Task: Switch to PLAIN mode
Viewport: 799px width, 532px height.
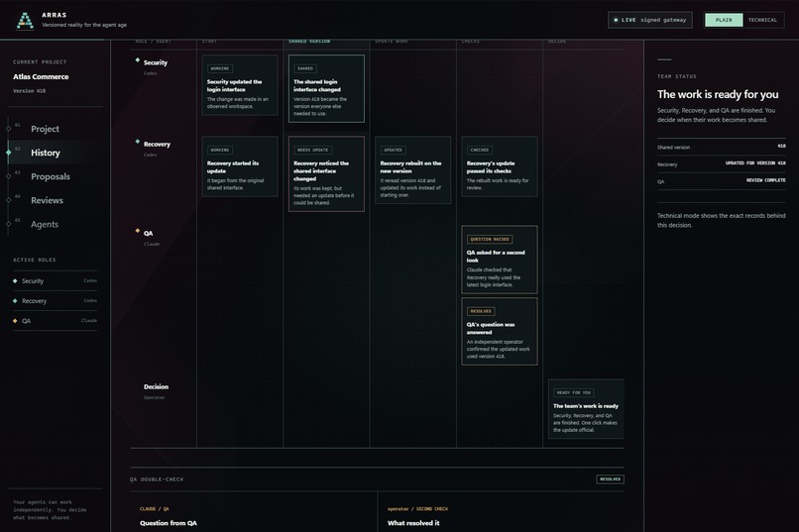Action: click(724, 20)
